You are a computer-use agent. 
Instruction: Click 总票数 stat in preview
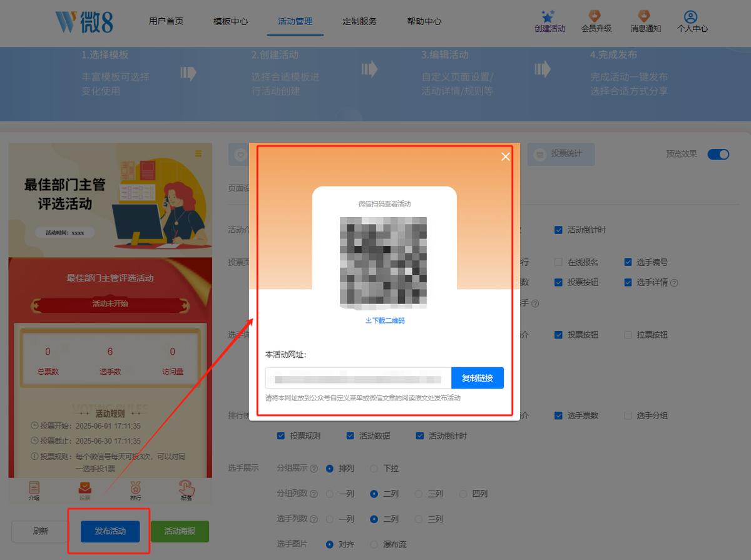pyautogui.click(x=48, y=360)
